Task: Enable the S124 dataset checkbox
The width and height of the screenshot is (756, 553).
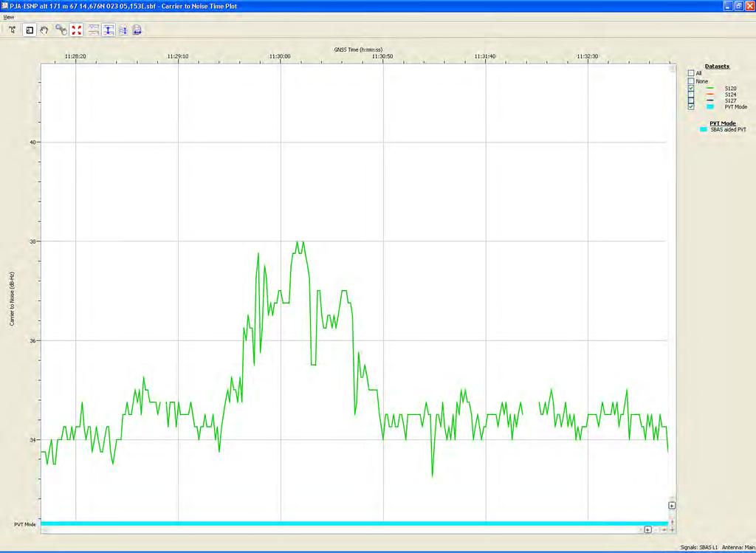Action: point(691,95)
